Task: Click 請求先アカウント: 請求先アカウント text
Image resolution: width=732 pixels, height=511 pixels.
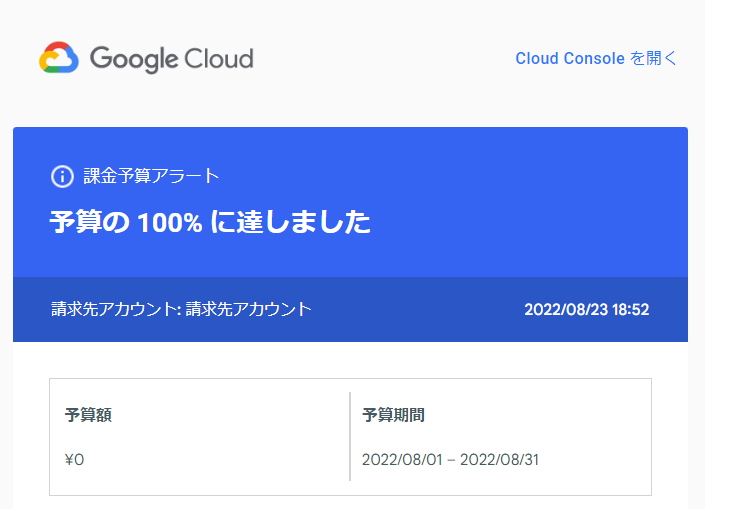Action: [x=181, y=309]
